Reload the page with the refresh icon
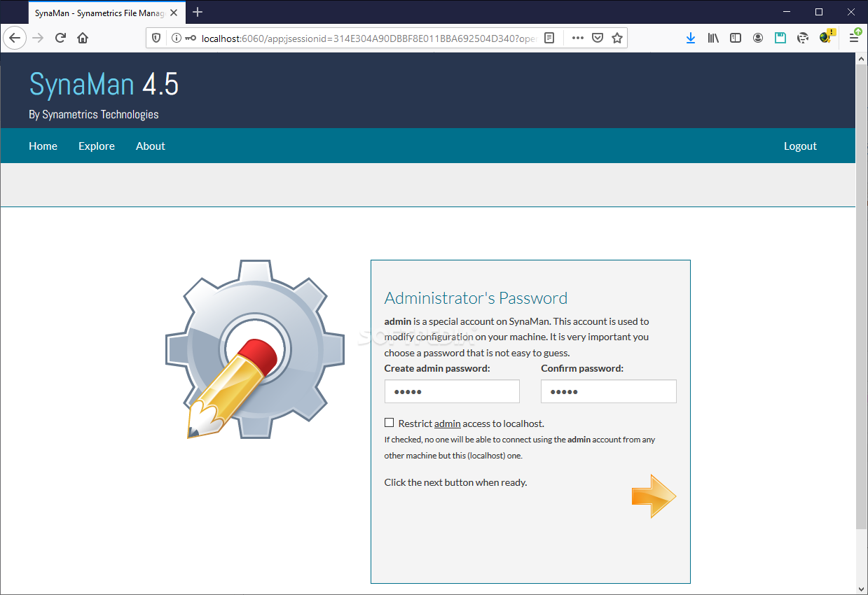Screen dimensions: 868x595 pos(60,38)
